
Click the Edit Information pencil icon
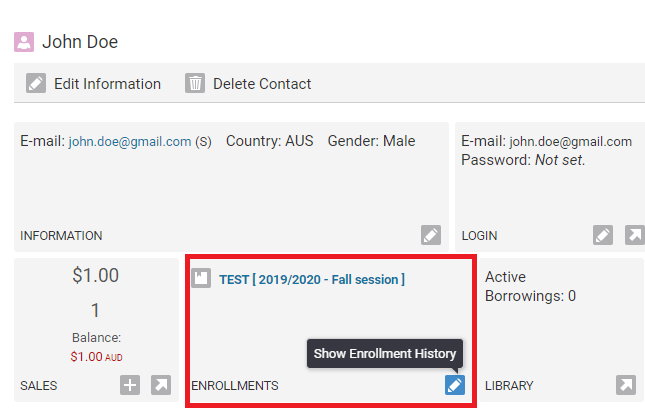coord(36,84)
